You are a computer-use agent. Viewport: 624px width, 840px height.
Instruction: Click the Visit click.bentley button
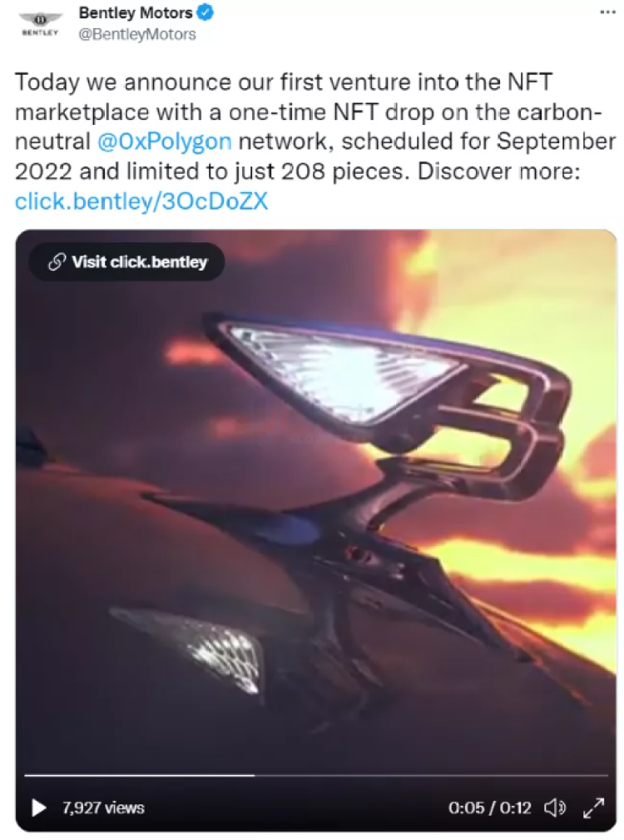click(126, 262)
